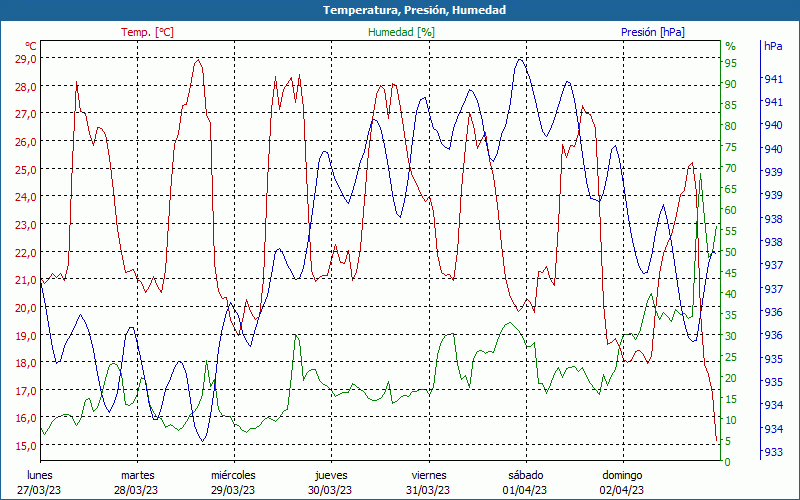Viewport: 800px width, 500px height.
Task: Click the "55" humidity axis value
Action: [x=731, y=231]
